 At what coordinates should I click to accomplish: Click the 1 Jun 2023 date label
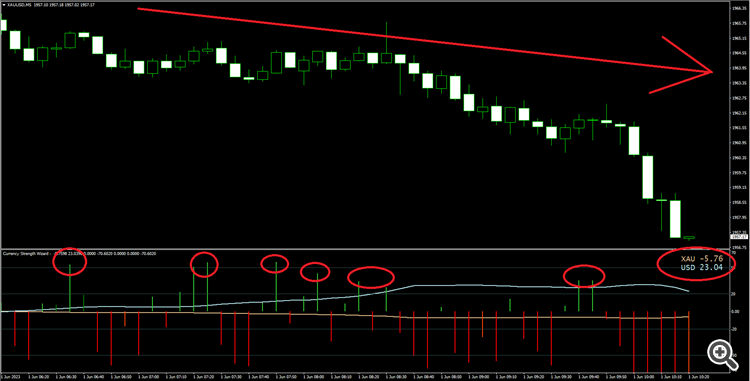[x=10, y=377]
